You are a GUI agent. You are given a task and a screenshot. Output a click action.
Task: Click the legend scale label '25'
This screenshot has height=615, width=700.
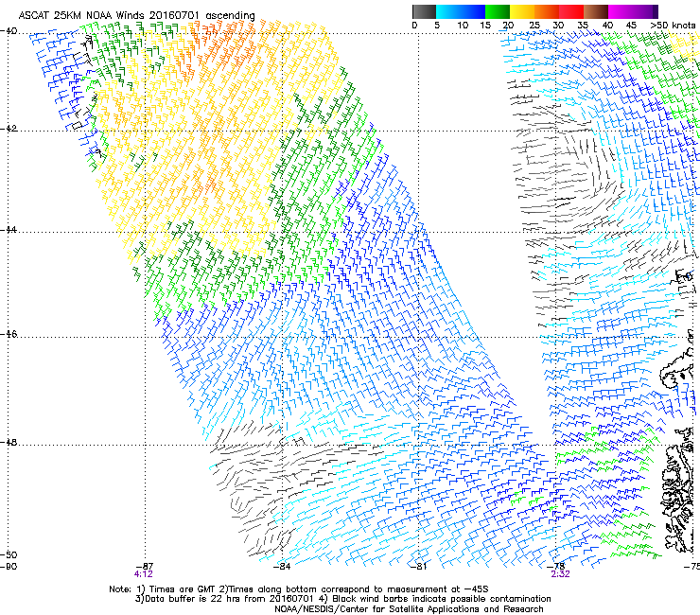[x=534, y=26]
